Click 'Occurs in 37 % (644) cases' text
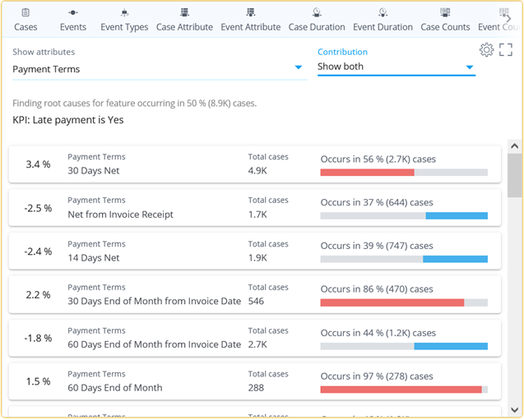 pos(377,203)
